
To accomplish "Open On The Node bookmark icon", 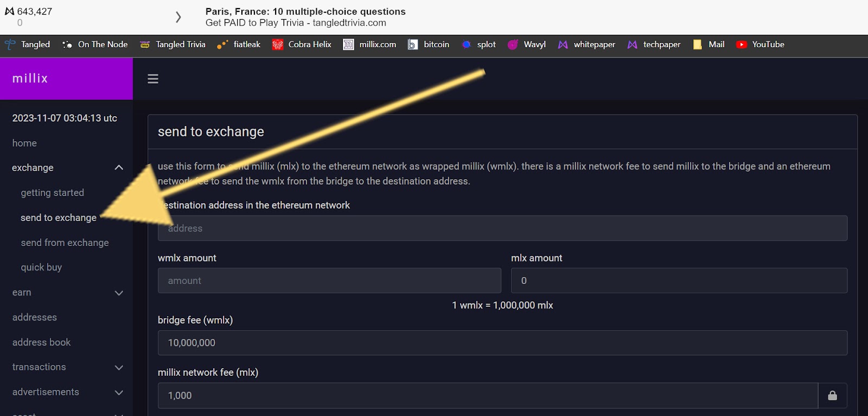I will click(67, 45).
